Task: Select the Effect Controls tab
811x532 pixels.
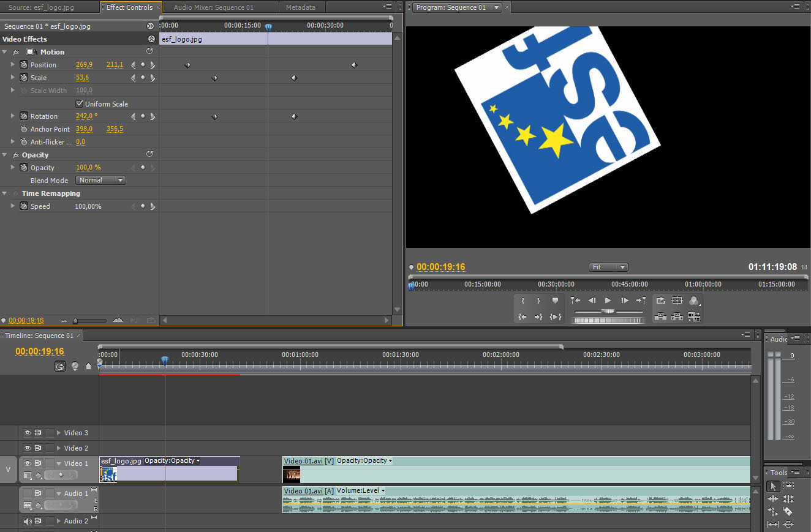Action: [129, 7]
